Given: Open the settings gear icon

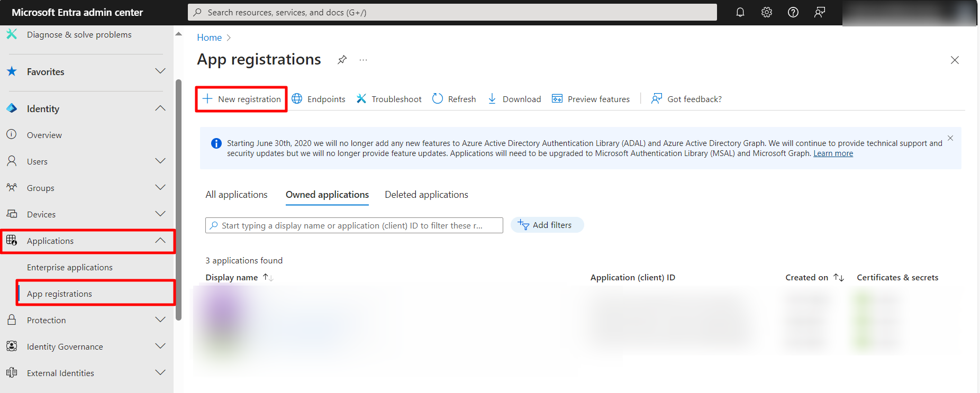Looking at the screenshot, I should 766,12.
